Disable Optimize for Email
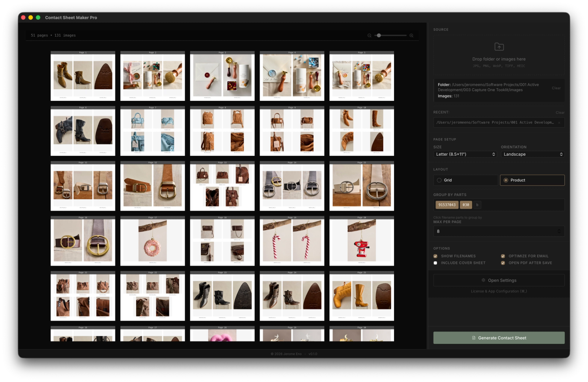 pos(503,256)
